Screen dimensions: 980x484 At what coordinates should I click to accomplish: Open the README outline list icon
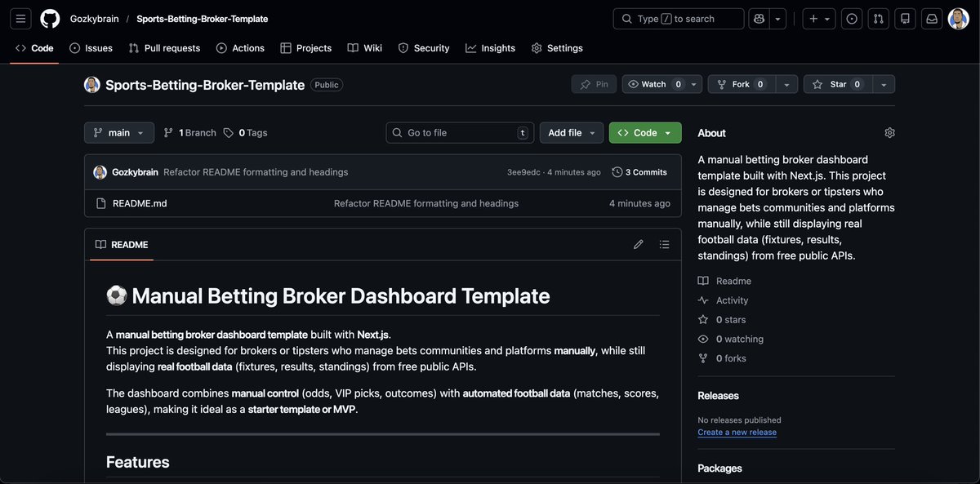[663, 243]
